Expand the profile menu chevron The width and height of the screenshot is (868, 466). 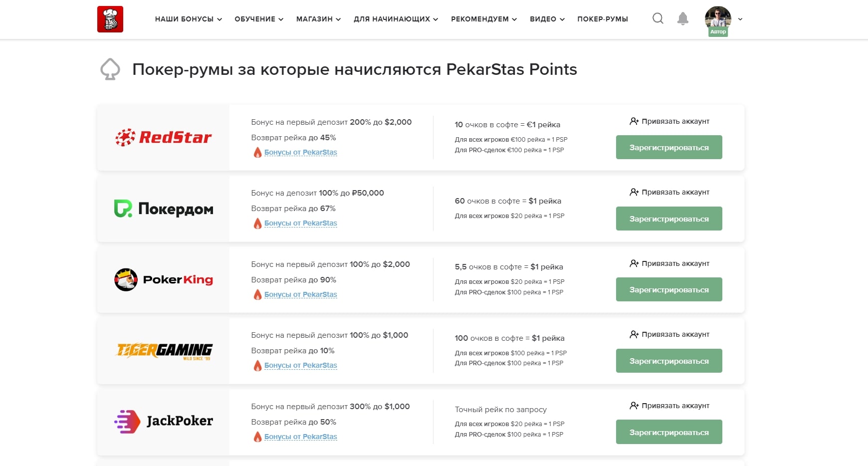coord(740,19)
